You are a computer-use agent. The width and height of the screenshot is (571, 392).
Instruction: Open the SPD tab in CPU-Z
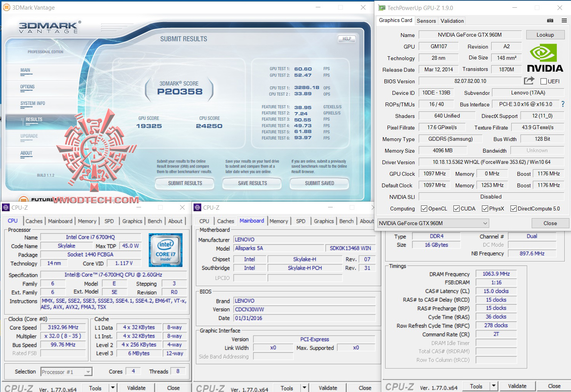[109, 221]
